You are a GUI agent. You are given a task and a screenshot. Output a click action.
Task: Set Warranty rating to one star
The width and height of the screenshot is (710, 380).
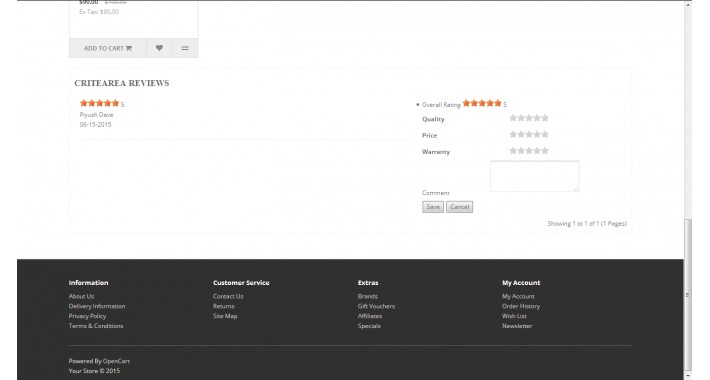(513, 151)
